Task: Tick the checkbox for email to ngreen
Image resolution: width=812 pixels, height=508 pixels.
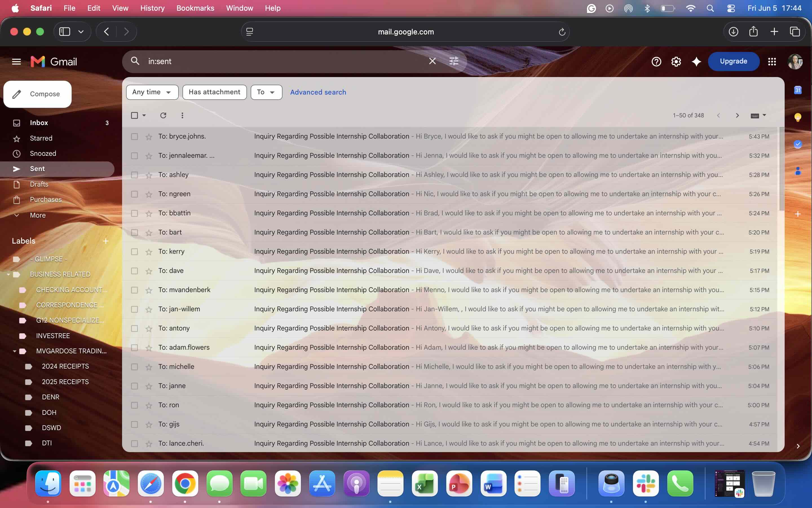Action: coord(134,194)
